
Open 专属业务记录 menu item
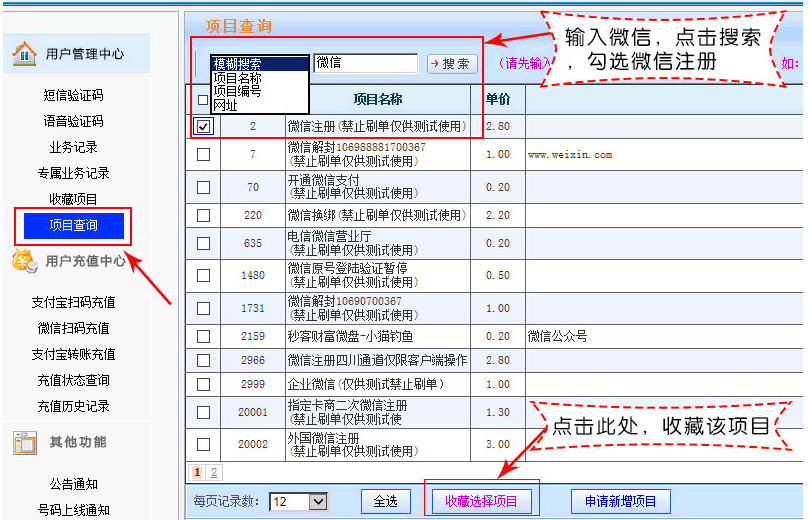[73, 173]
